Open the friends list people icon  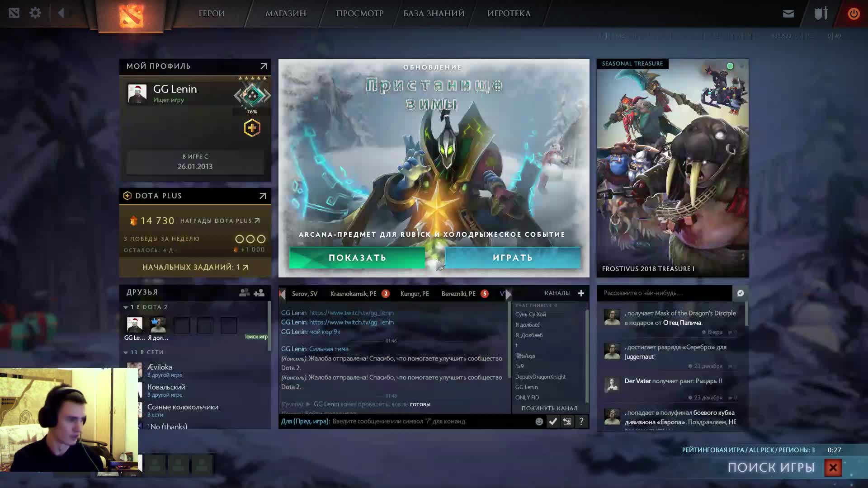point(244,293)
